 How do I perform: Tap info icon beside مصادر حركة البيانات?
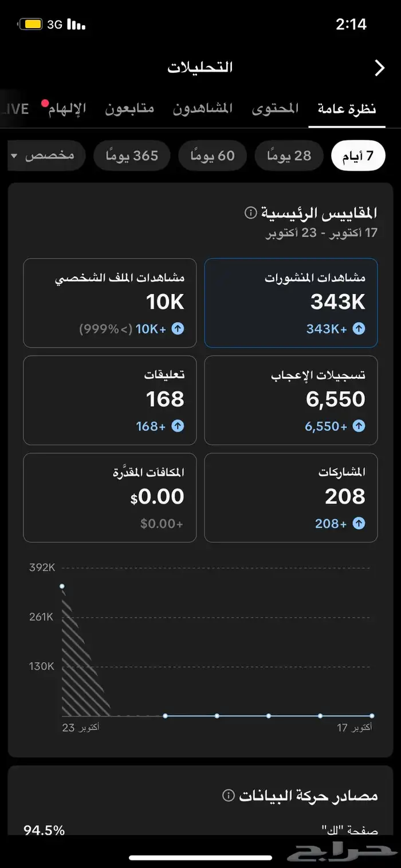228,796
